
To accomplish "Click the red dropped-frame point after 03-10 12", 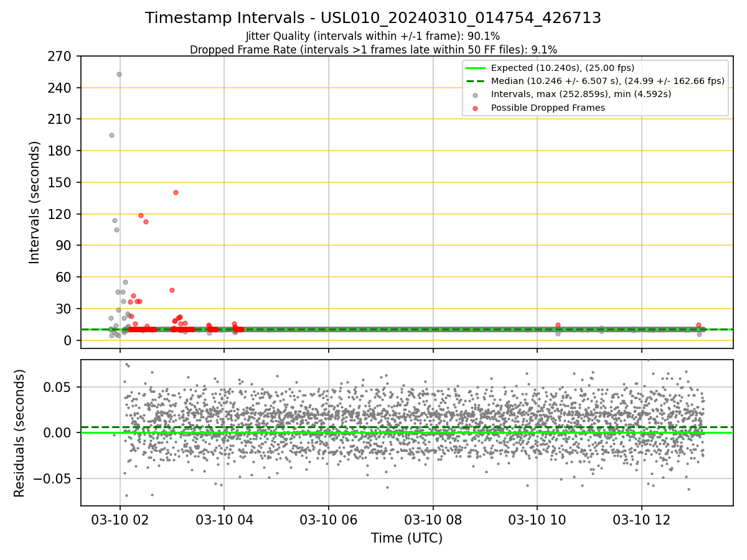I will pos(698,325).
